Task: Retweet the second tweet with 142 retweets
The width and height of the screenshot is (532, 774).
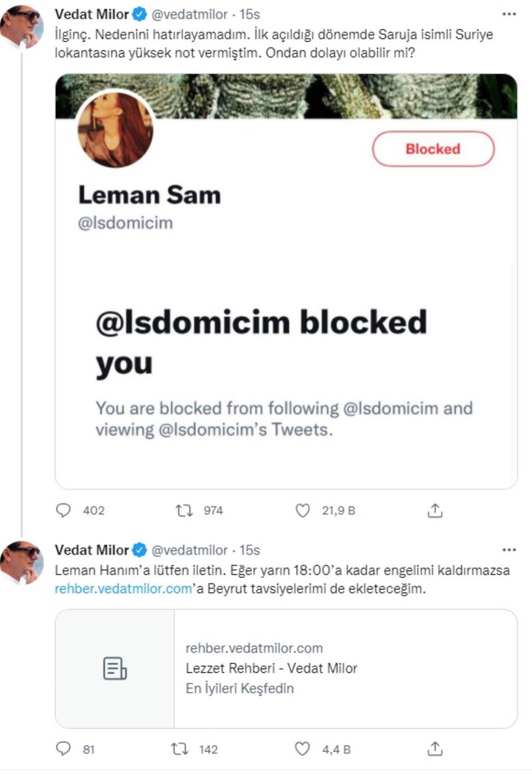Action: [x=180, y=749]
